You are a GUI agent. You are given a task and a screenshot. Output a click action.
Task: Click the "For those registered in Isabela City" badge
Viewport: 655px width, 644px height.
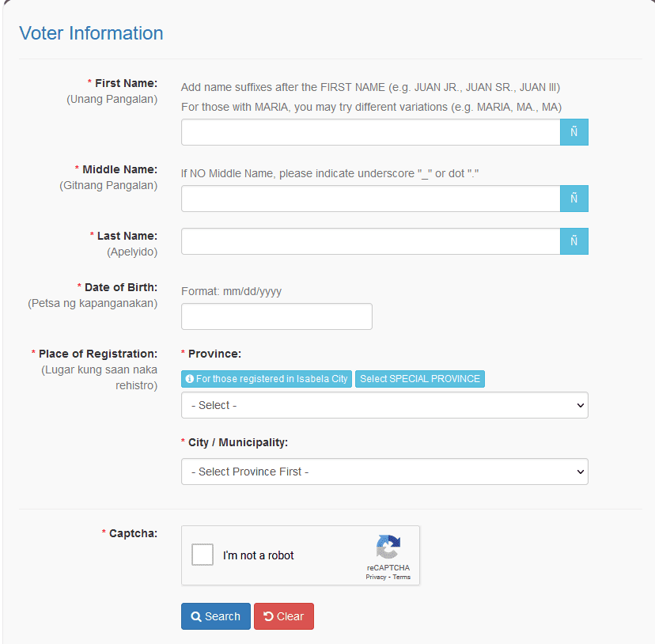pyautogui.click(x=267, y=379)
